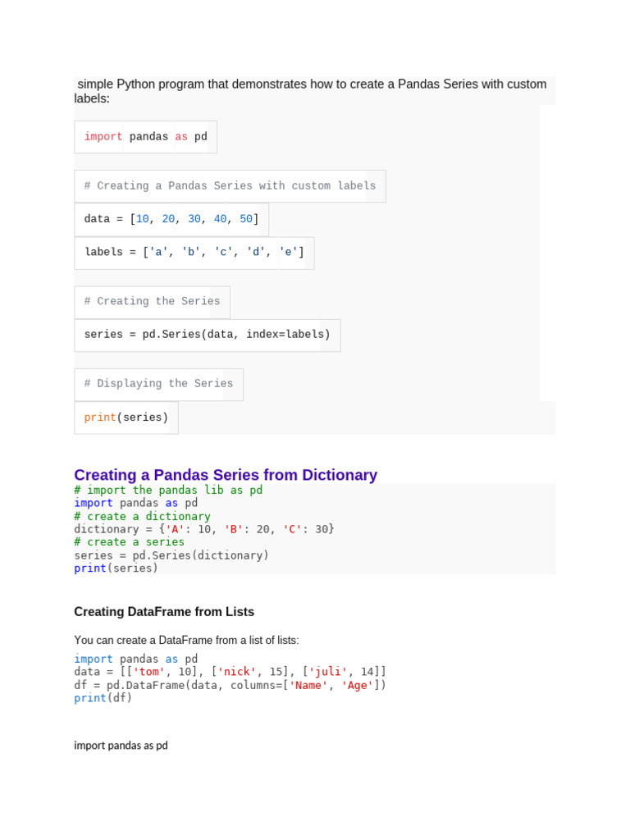Viewport: 630px width, 840px height.
Task: Click the labels list code line
Action: 194,253
